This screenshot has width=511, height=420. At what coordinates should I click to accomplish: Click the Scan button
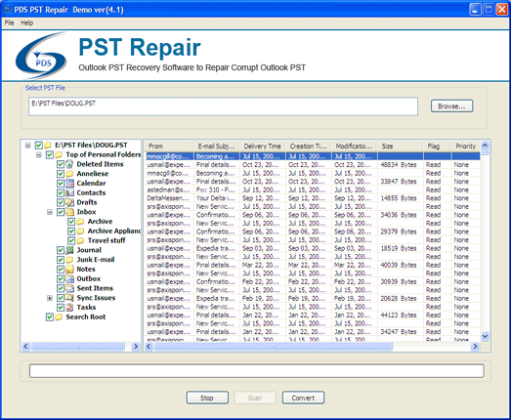[255, 398]
